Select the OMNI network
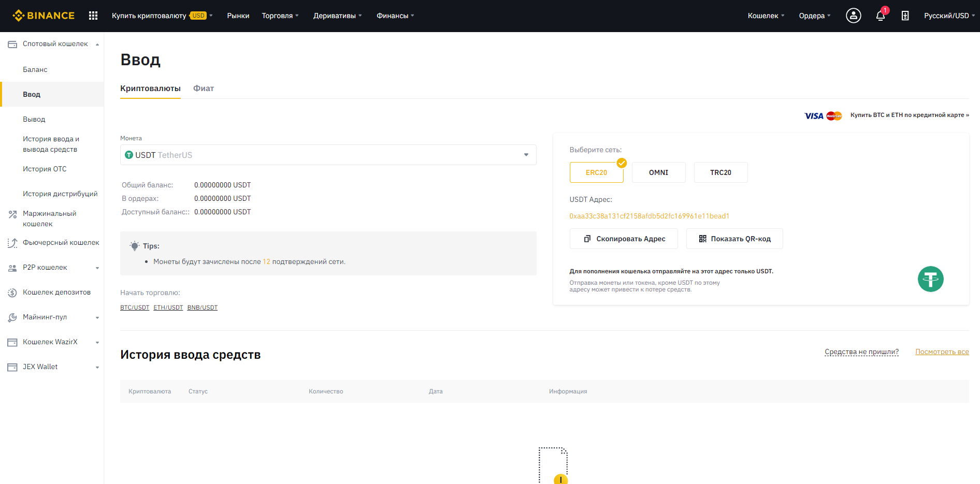The image size is (980, 484). click(x=658, y=172)
